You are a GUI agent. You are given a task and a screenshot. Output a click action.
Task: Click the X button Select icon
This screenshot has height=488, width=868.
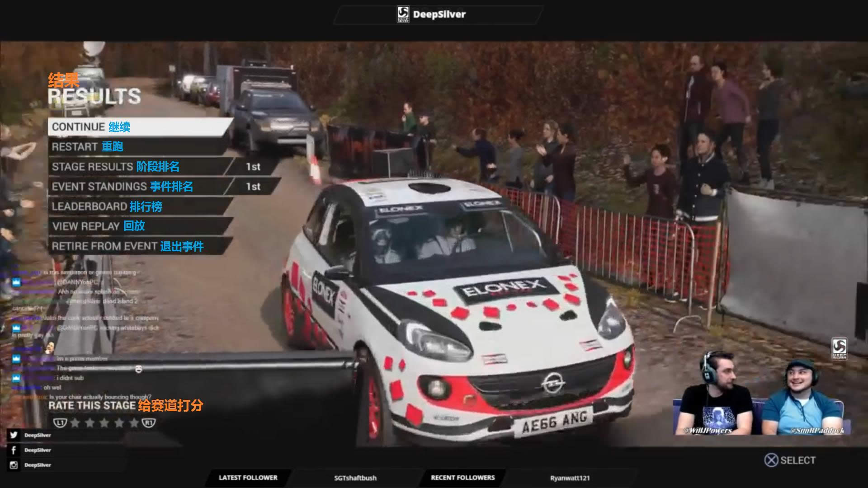point(771,460)
